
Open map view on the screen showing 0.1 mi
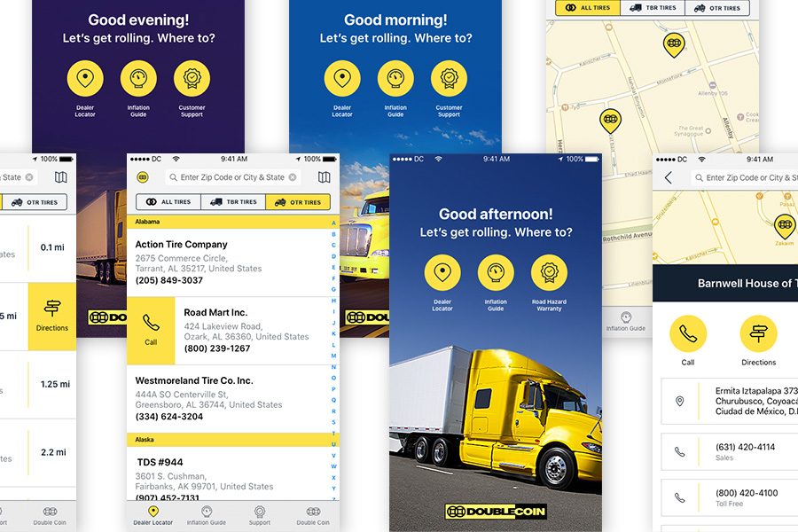60,177
